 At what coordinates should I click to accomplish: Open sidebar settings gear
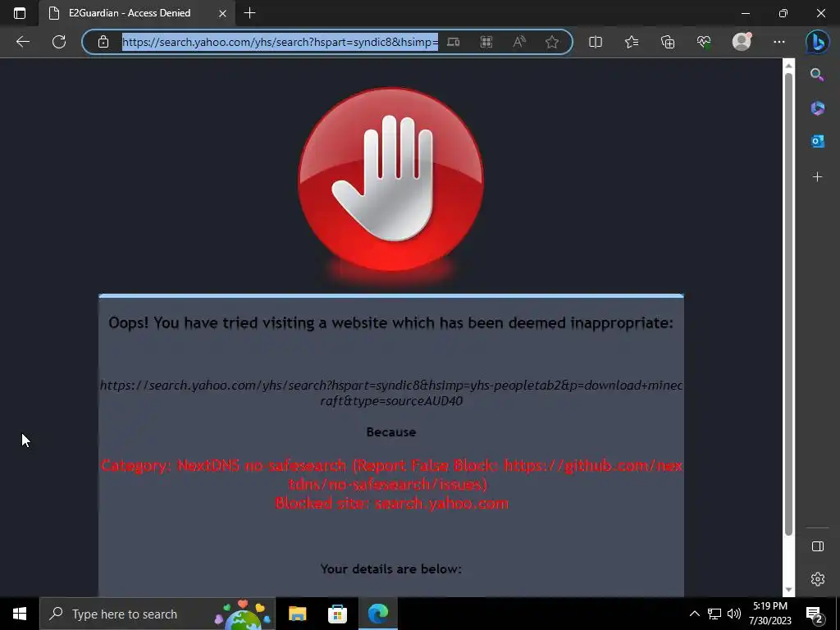[x=818, y=579]
